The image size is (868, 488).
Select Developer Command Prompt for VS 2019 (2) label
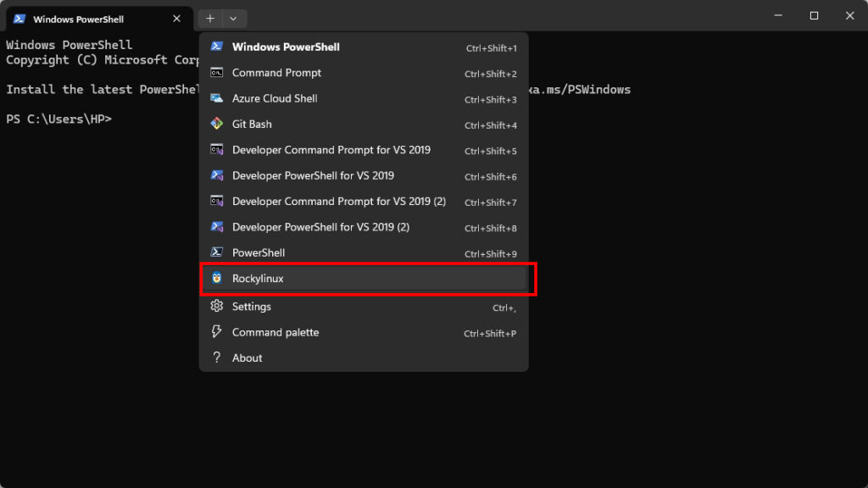click(x=339, y=202)
